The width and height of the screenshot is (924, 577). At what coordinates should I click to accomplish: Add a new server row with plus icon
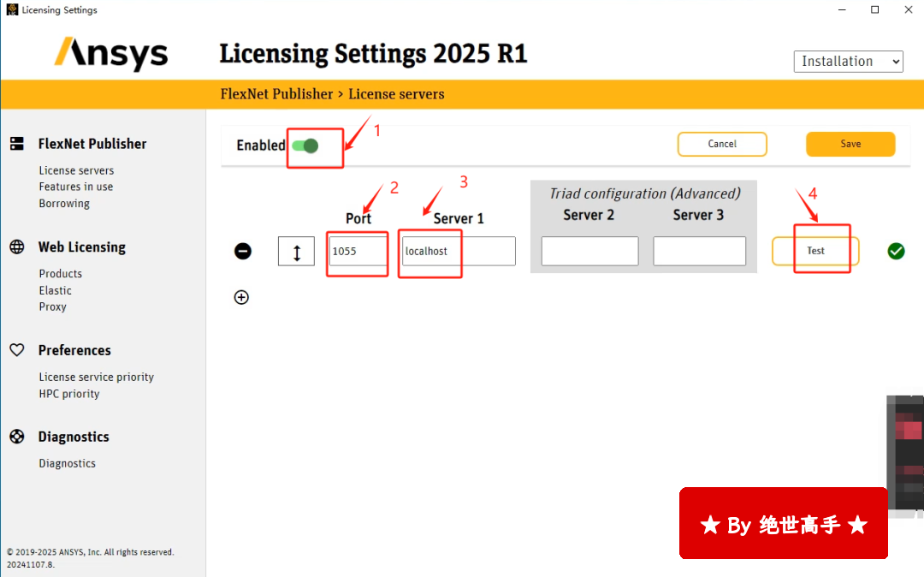[241, 297]
